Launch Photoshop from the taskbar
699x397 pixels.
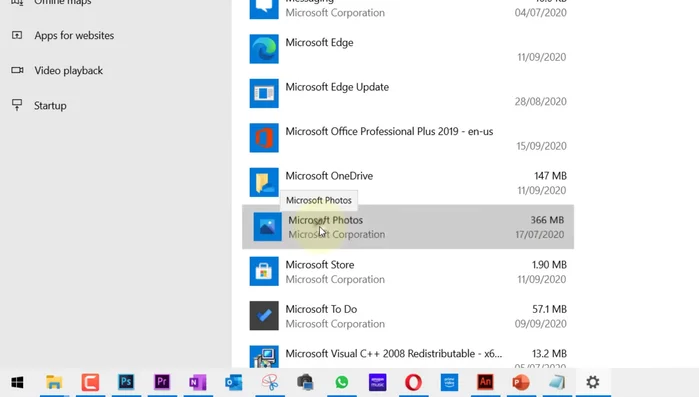click(x=126, y=382)
